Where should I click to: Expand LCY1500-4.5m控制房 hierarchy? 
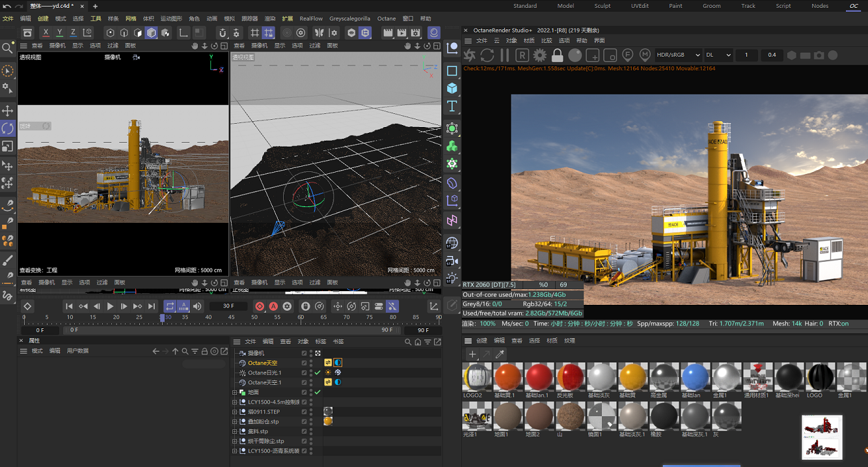pyautogui.click(x=234, y=403)
